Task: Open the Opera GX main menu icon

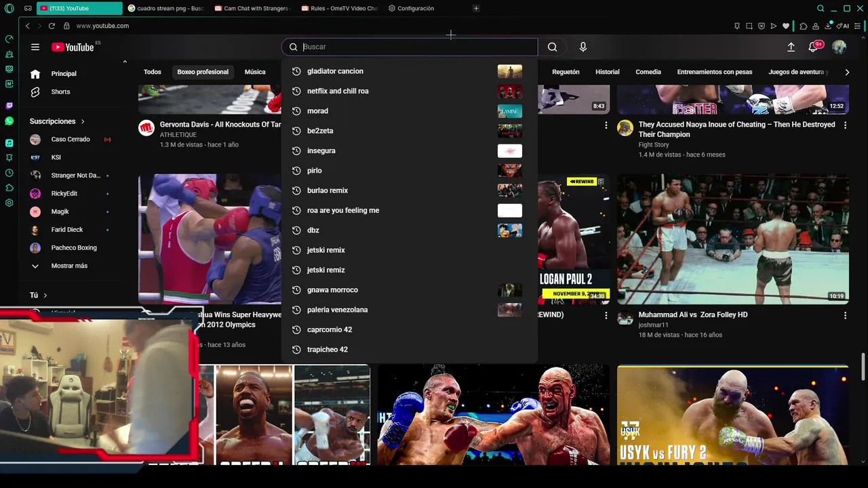Action: point(9,8)
